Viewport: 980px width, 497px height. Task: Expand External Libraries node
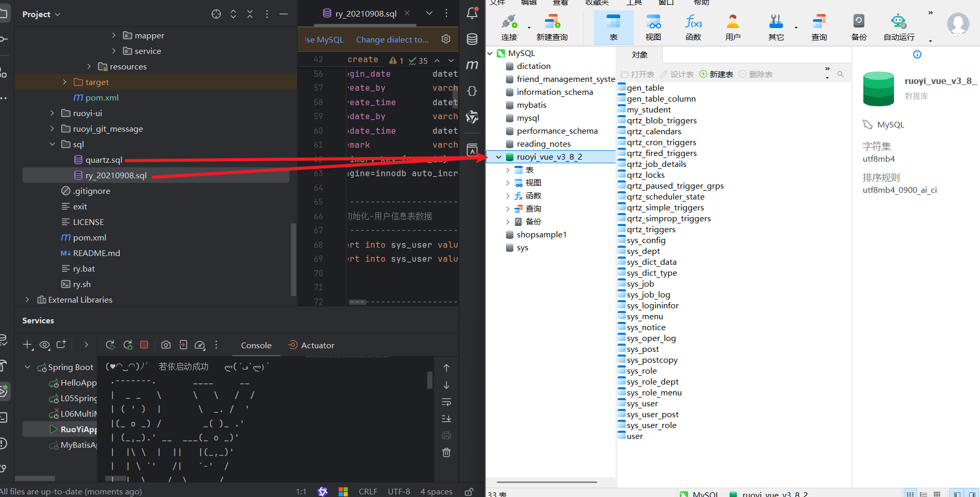(27, 300)
